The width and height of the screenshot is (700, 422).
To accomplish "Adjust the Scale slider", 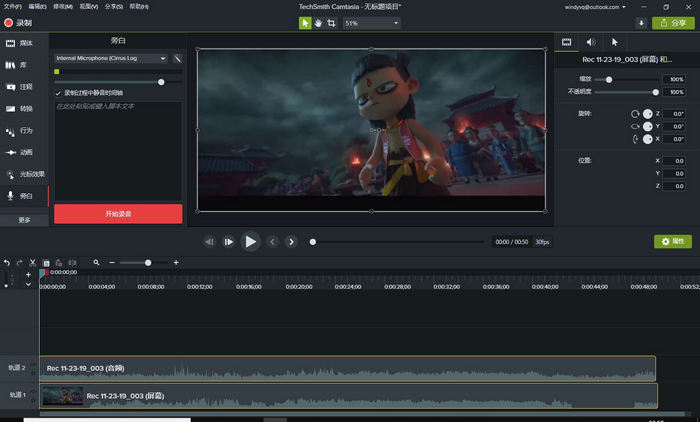I will coord(609,79).
